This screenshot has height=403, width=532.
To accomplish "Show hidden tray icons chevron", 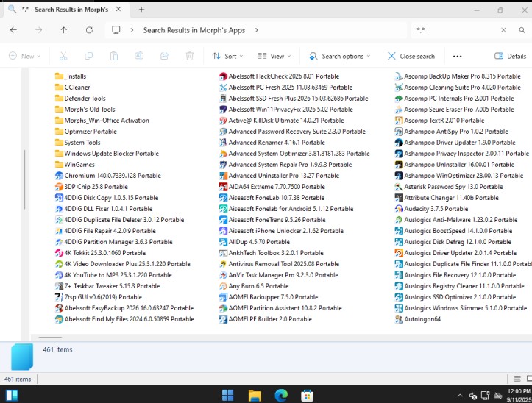I will point(460,396).
